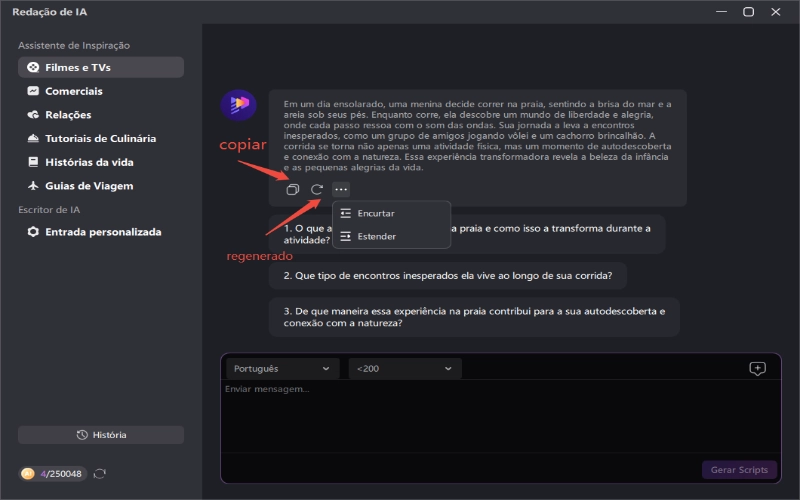
Task: Click the copy icon below the generated text
Action: click(x=292, y=189)
